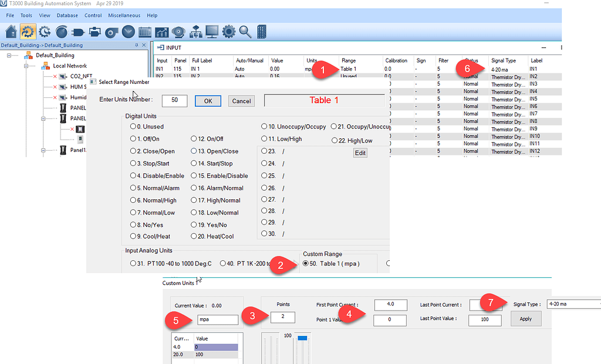Click the magnifier search icon on the toolbar

[x=245, y=32]
